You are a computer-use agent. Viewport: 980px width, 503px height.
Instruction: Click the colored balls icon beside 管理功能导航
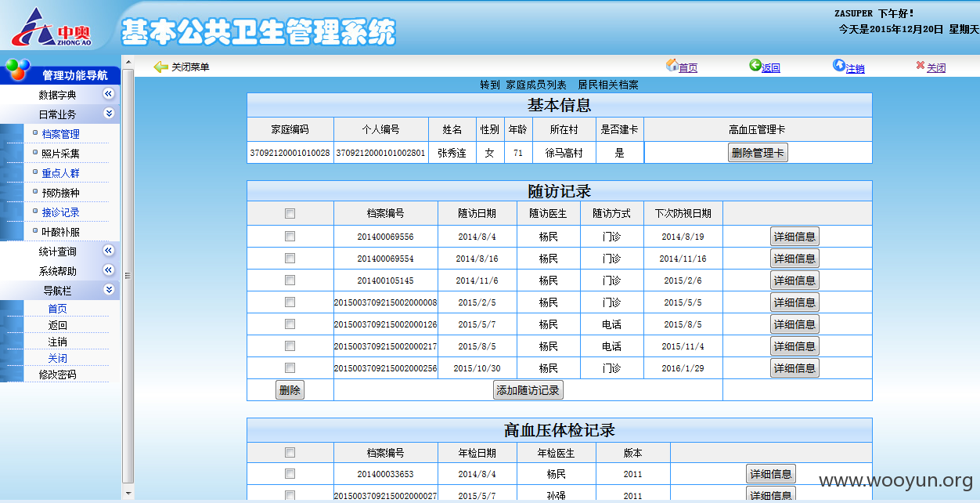click(x=17, y=69)
